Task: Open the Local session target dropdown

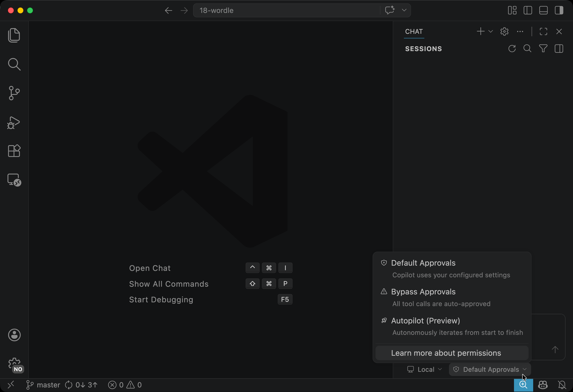Action: [424, 369]
